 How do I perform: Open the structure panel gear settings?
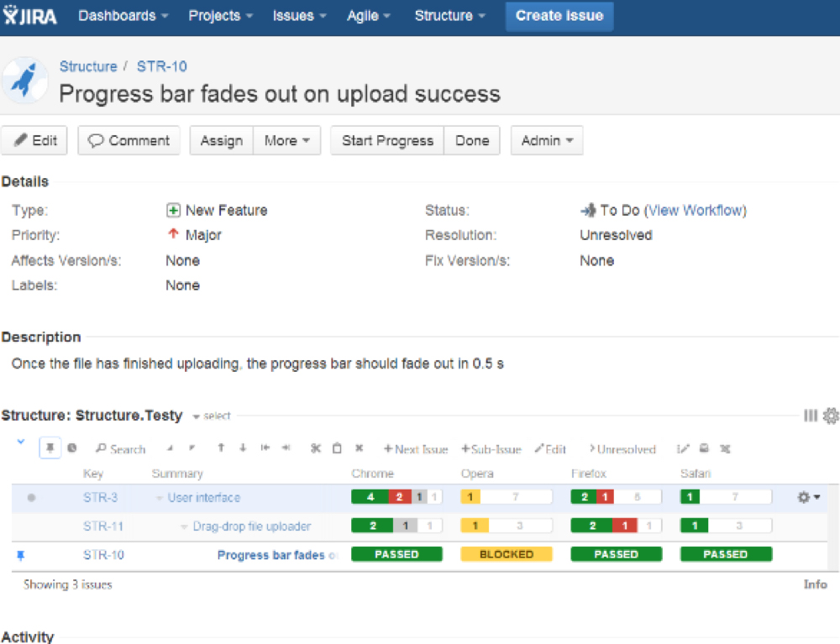pos(831,416)
